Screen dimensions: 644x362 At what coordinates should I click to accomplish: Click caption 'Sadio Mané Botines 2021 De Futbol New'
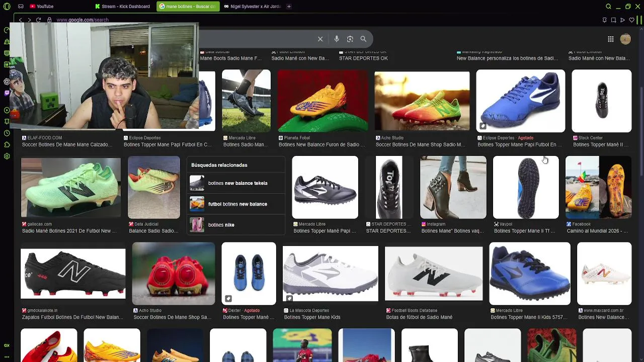point(69,231)
